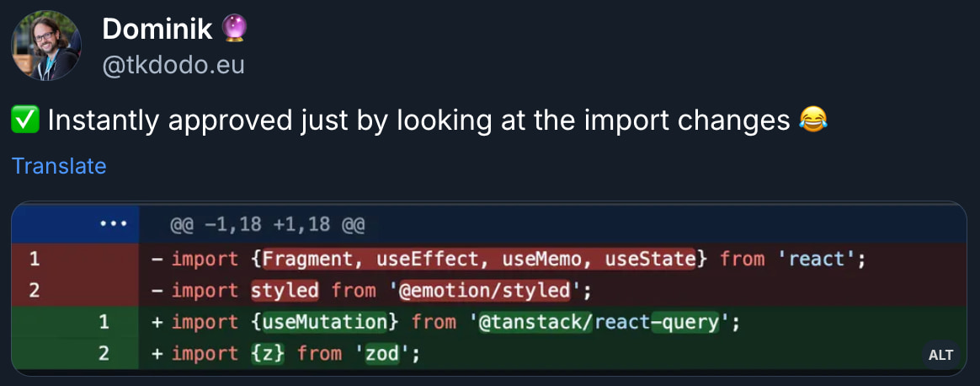Click the highlighted useMutation import token
Screen dimensions: 980x386
coord(325,322)
